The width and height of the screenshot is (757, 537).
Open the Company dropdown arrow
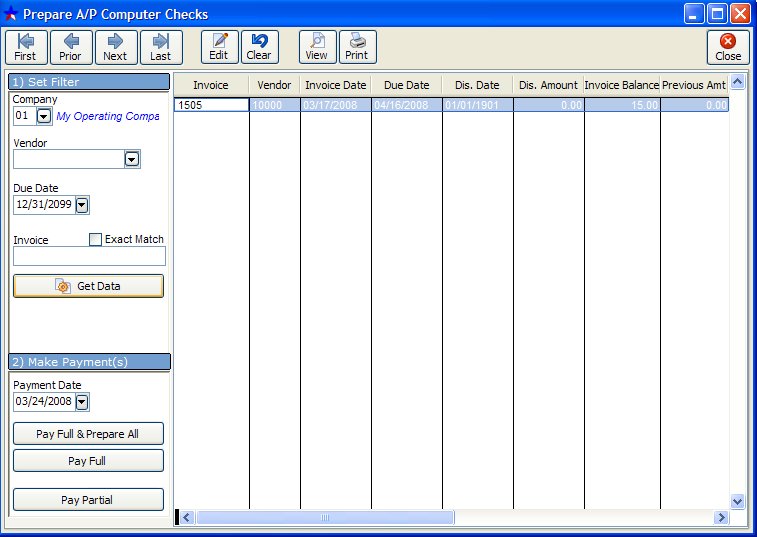pyautogui.click(x=44, y=116)
